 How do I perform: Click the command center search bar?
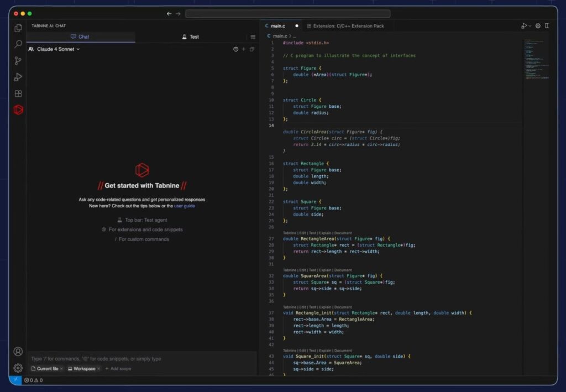(287, 14)
